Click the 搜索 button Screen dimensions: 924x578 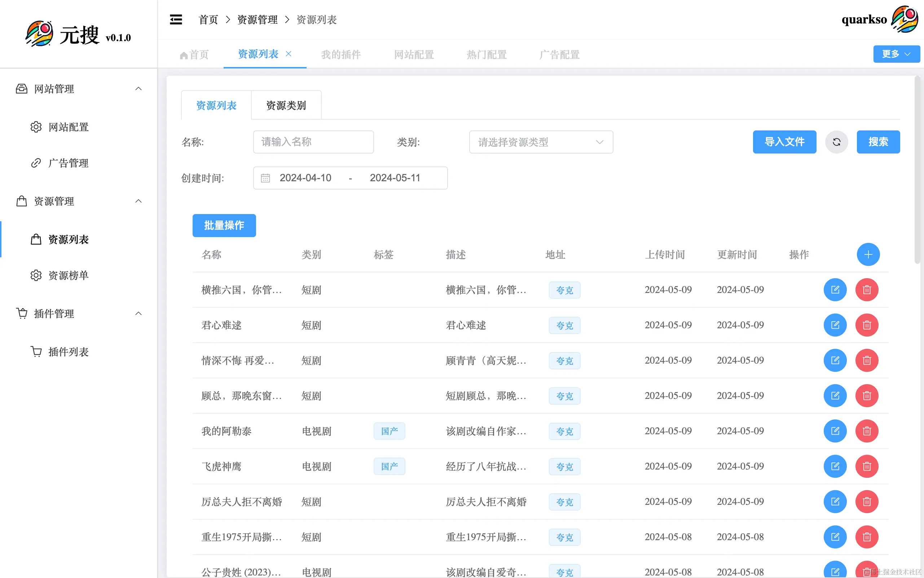click(878, 142)
